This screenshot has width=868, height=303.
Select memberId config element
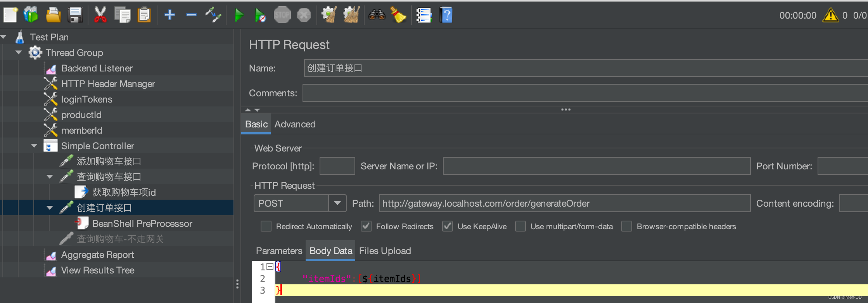(x=81, y=130)
